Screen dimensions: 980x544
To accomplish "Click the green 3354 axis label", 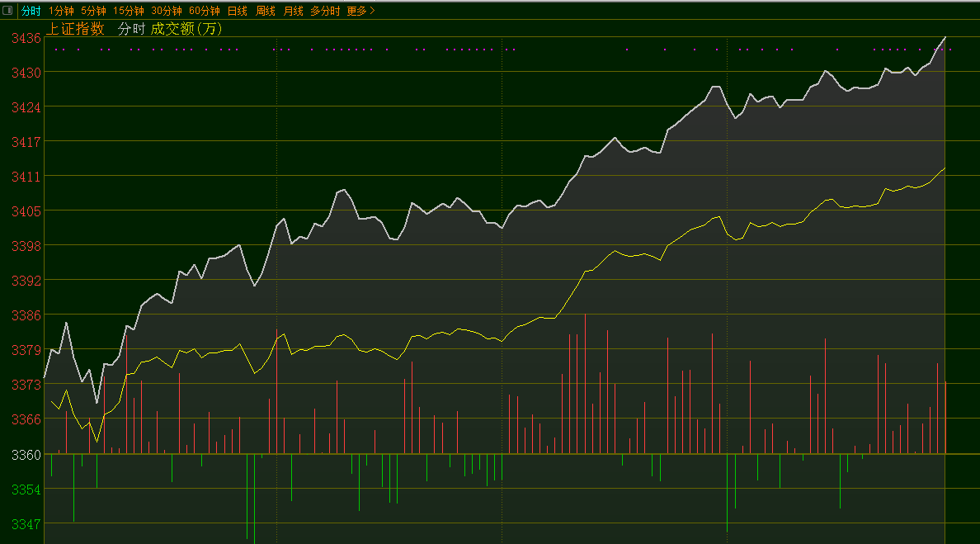I will tap(26, 490).
